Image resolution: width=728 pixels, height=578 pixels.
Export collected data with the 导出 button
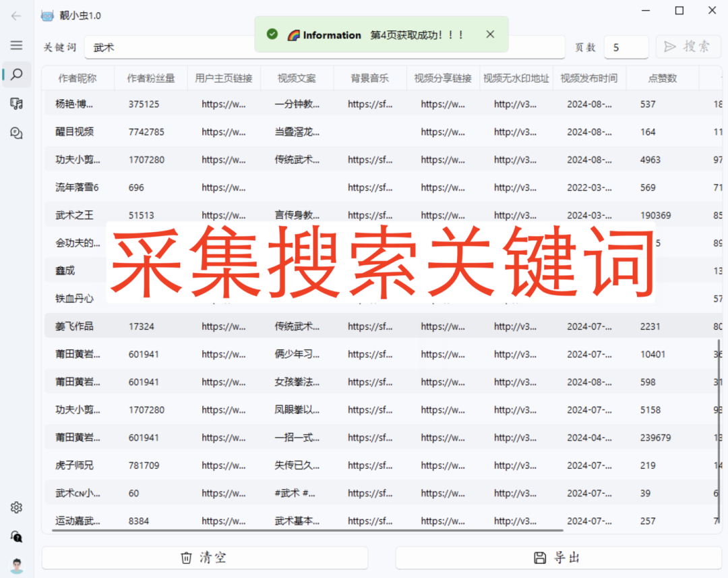click(559, 558)
